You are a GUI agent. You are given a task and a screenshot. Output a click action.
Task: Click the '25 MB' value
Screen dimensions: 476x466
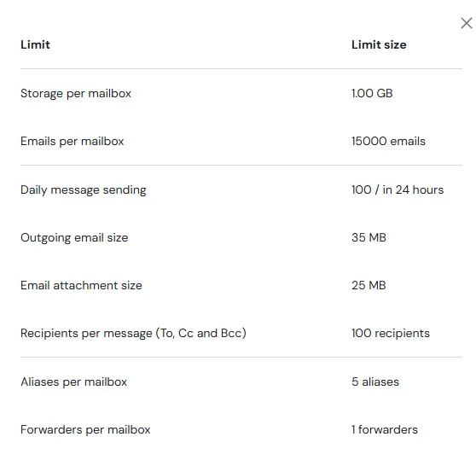[x=369, y=286]
